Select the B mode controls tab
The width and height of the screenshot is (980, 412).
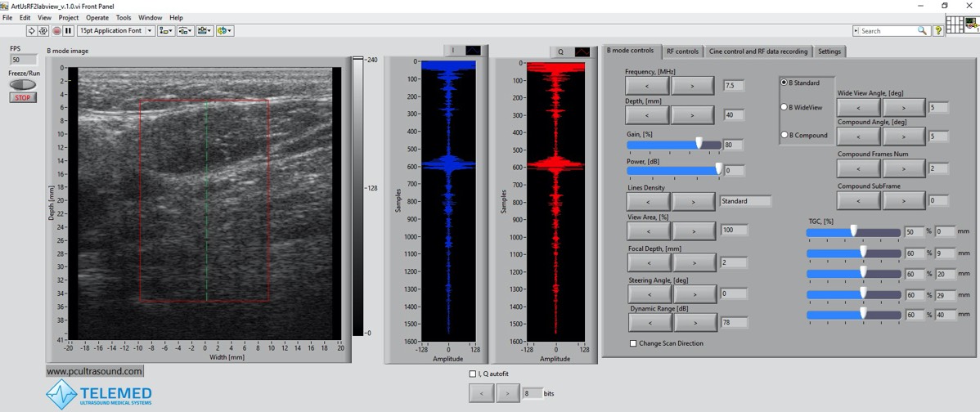tap(631, 51)
